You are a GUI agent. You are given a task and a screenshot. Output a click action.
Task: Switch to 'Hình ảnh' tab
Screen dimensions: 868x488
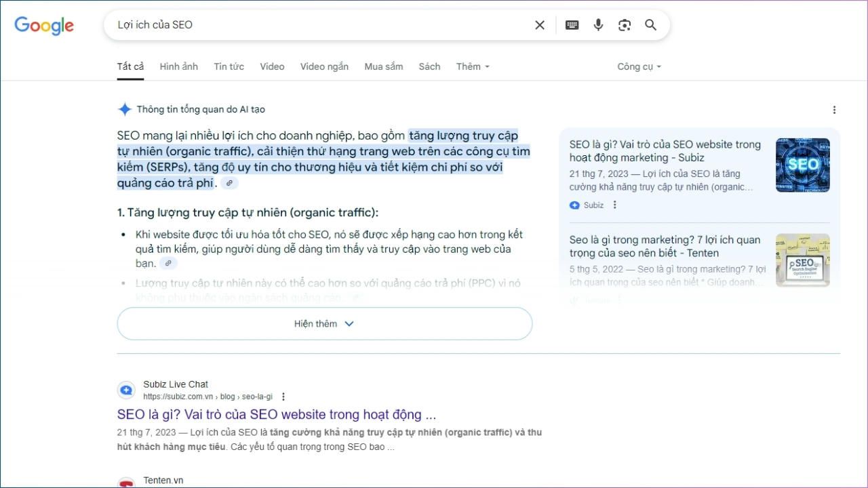[179, 66]
